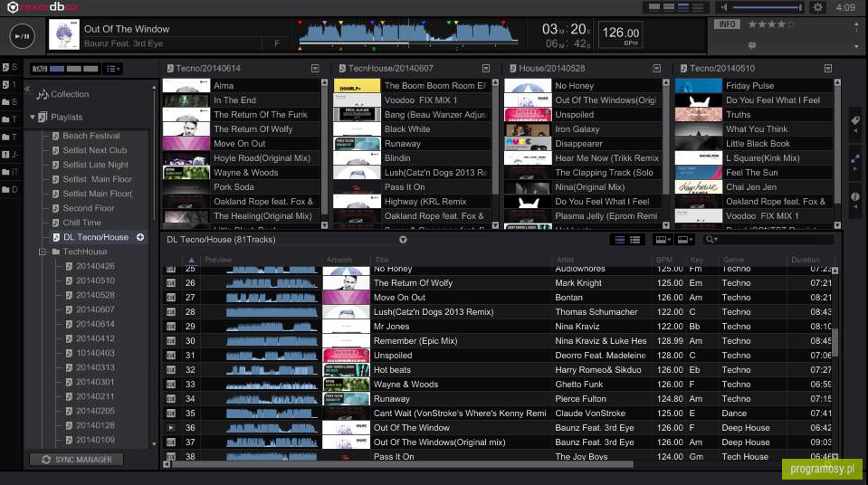This screenshot has height=485, width=868.
Task: Click the plus icon beside DL Tecno/House
Action: tap(140, 237)
